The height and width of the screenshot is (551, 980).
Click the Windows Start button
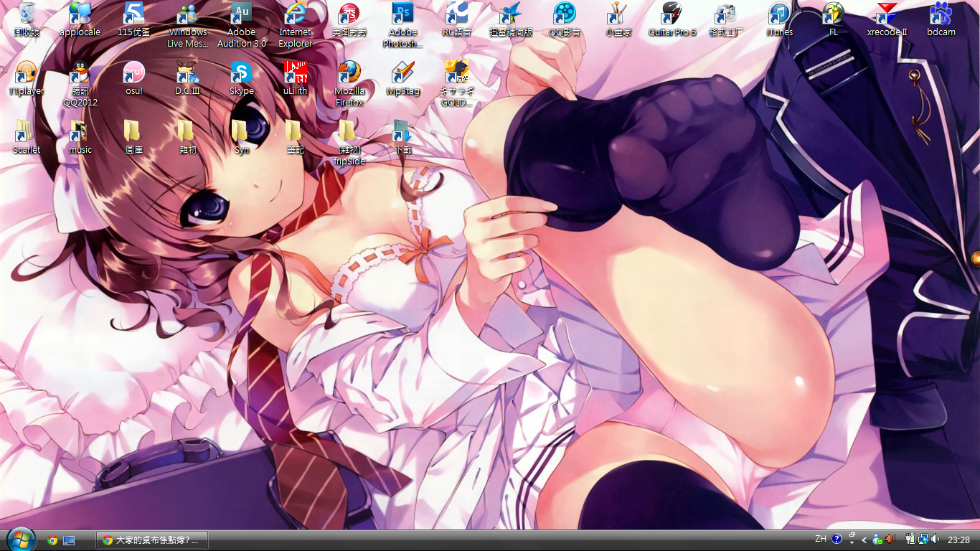[21, 540]
